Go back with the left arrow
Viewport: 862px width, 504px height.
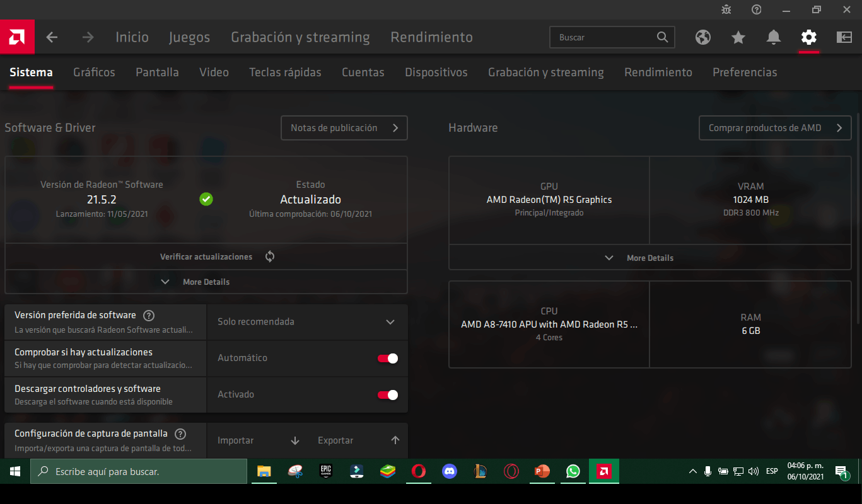pyautogui.click(x=52, y=37)
